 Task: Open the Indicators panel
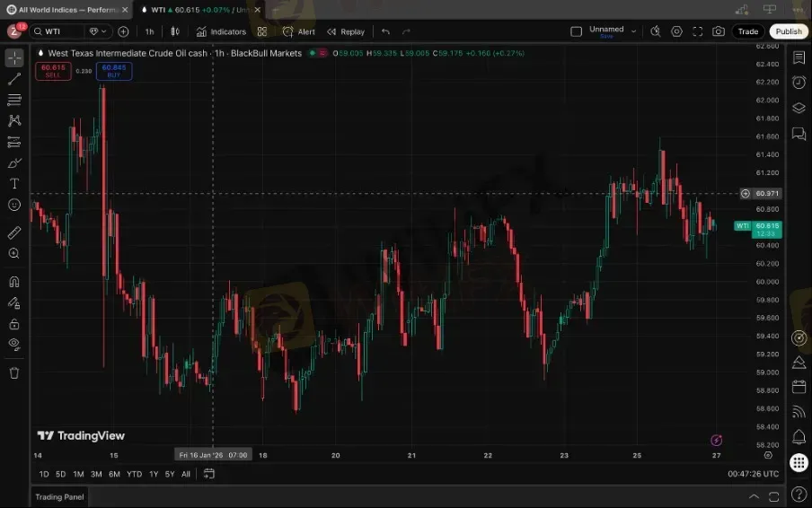tap(221, 31)
